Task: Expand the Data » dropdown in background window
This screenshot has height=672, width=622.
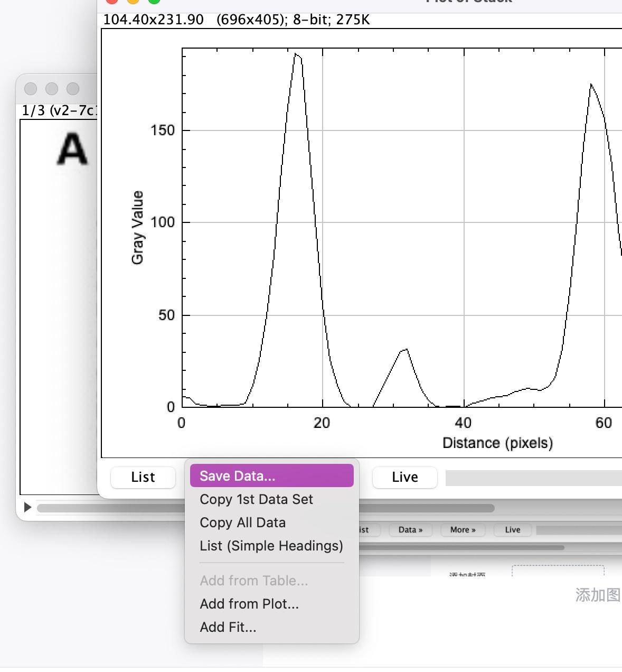Action: 410,530
